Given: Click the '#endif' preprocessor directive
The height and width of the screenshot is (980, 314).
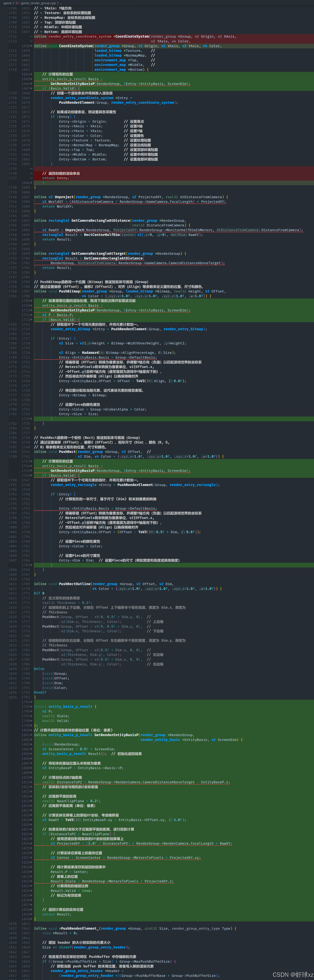Looking at the screenshot, I should tap(40, 692).
